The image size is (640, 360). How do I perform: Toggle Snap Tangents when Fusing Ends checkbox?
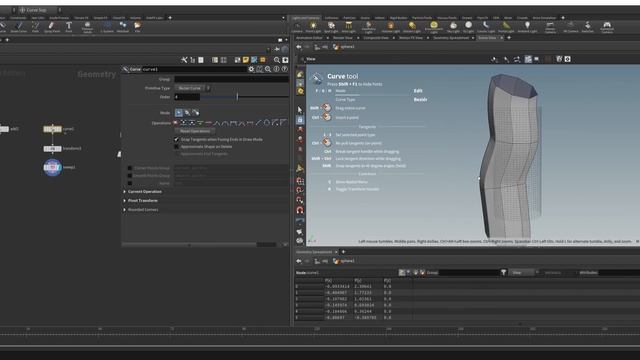(x=177, y=140)
